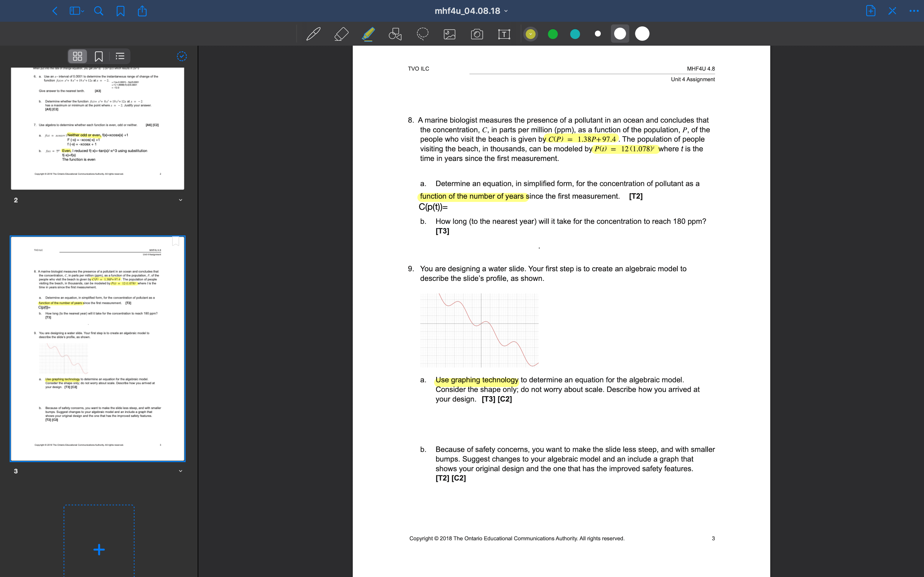Screen dimensions: 924x577
Task: Navigate back with the chevron button
Action: click(x=55, y=11)
